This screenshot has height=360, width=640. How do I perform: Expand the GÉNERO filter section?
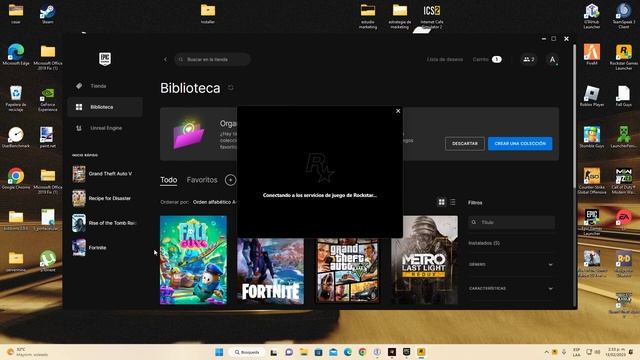511,264
